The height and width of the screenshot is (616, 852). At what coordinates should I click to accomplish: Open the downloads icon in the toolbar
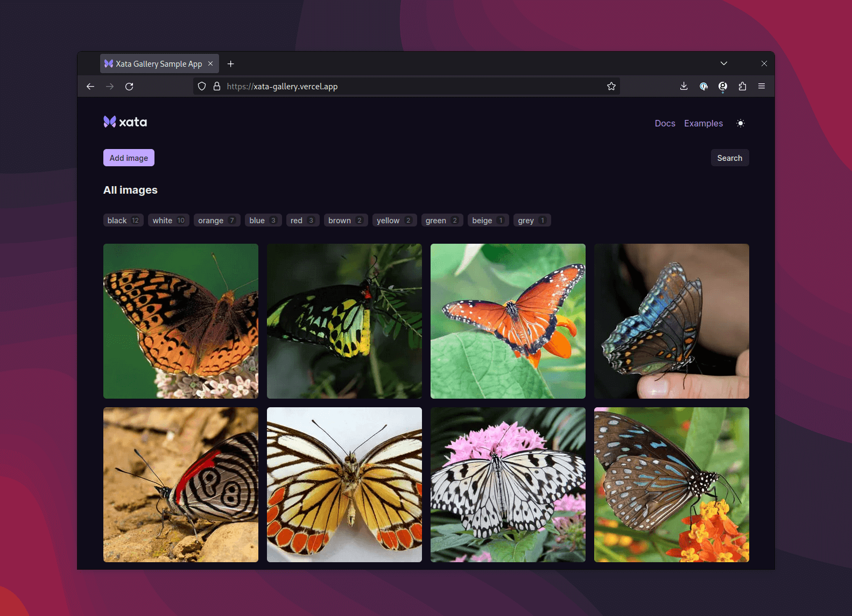click(x=684, y=86)
